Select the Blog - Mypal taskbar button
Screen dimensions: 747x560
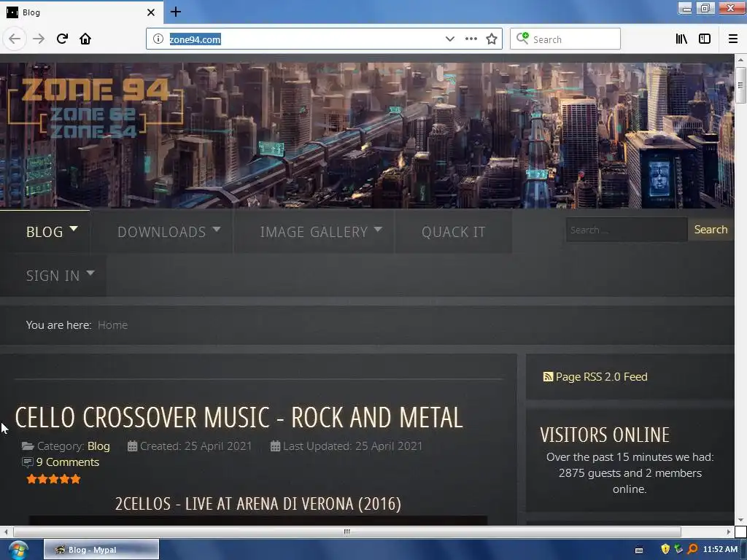click(101, 550)
